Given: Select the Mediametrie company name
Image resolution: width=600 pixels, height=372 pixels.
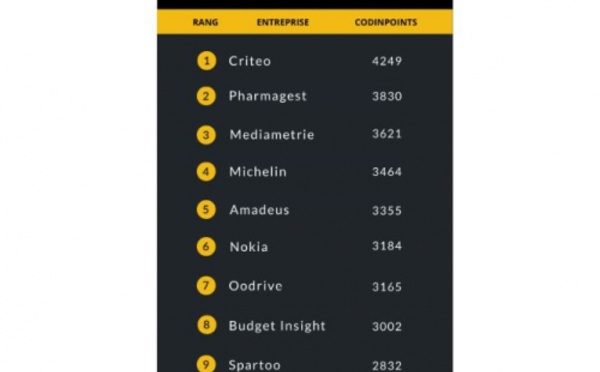Looking at the screenshot, I should pos(272,135).
